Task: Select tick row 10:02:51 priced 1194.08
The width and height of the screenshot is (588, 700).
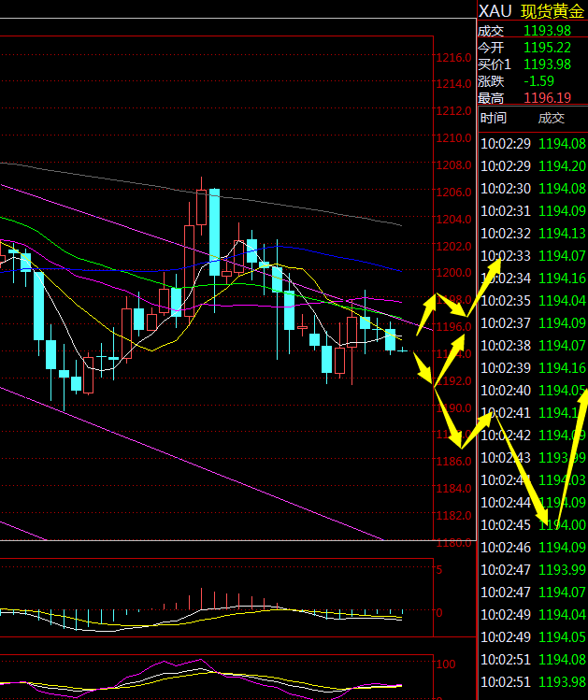Action: click(533, 660)
